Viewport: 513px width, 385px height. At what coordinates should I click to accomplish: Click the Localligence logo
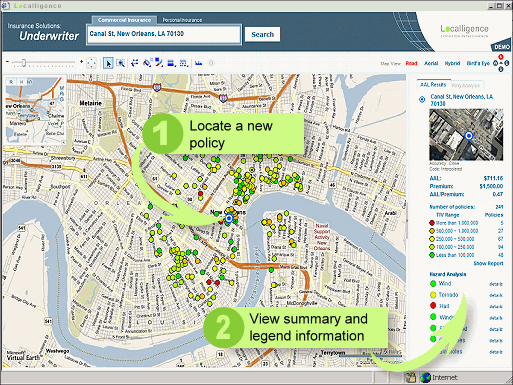click(464, 30)
